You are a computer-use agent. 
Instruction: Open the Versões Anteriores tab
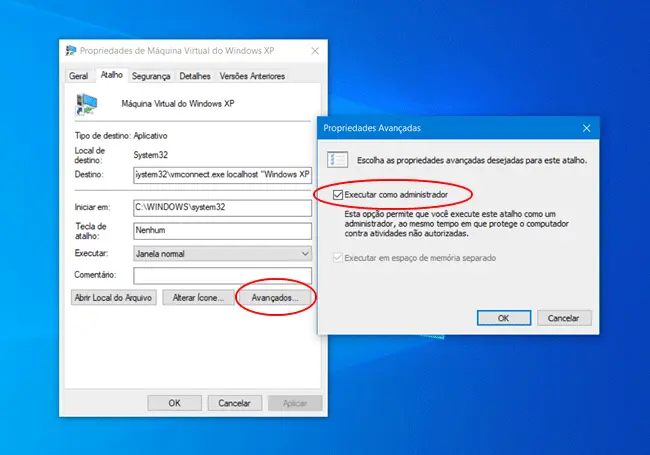coord(252,75)
